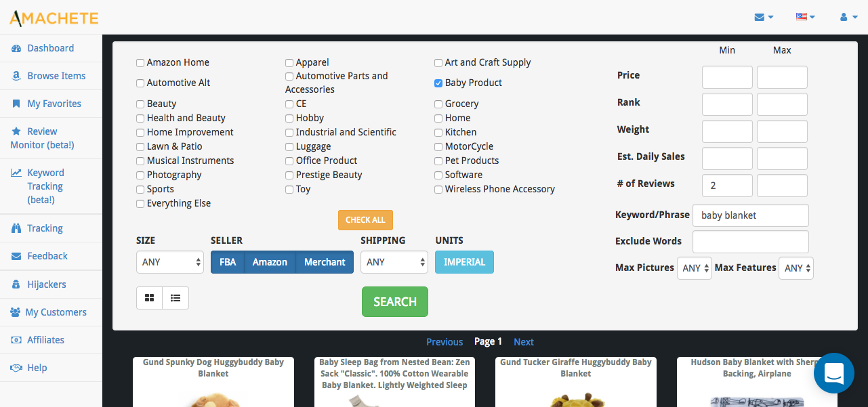Check the Art and Craft Supply category
Viewport: 868px width, 407px height.
click(438, 63)
